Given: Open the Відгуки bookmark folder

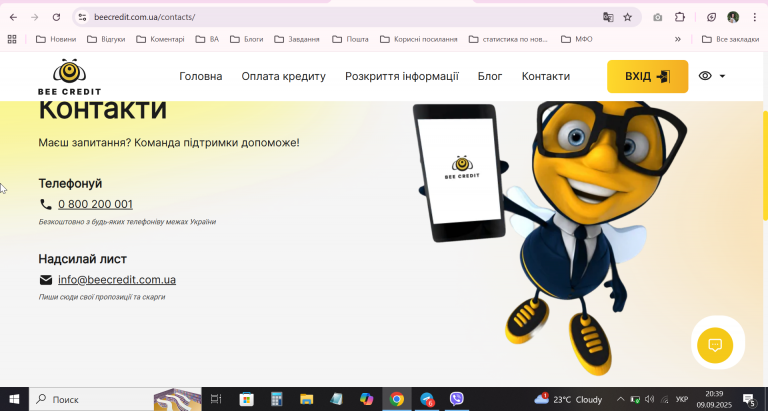Looking at the screenshot, I should pos(106,39).
